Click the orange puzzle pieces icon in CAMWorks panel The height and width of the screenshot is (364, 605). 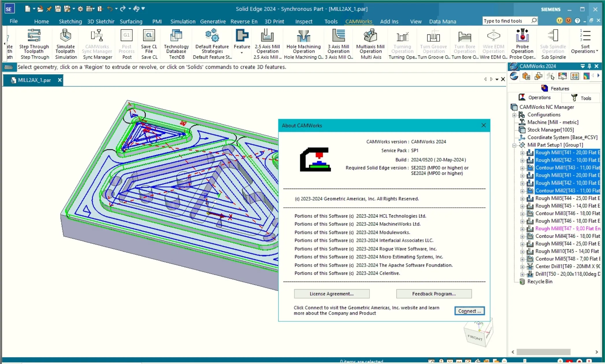(x=538, y=76)
